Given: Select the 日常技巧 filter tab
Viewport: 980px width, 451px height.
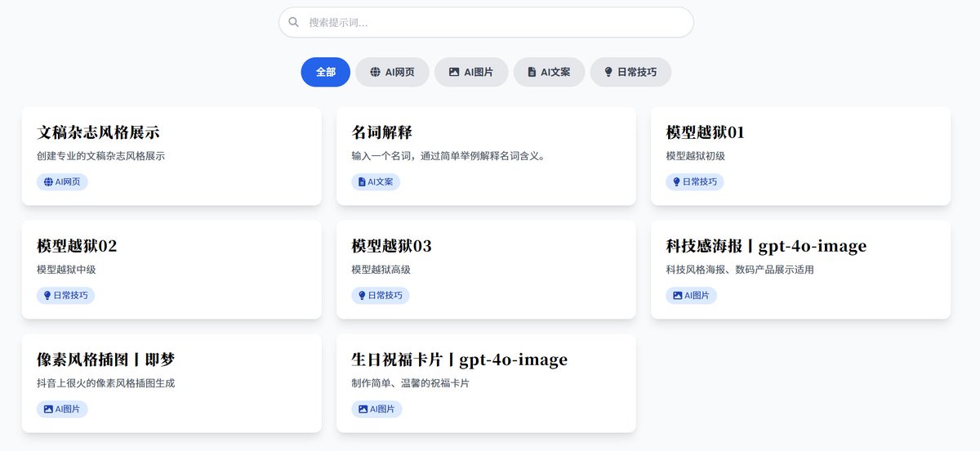Looking at the screenshot, I should (630, 72).
